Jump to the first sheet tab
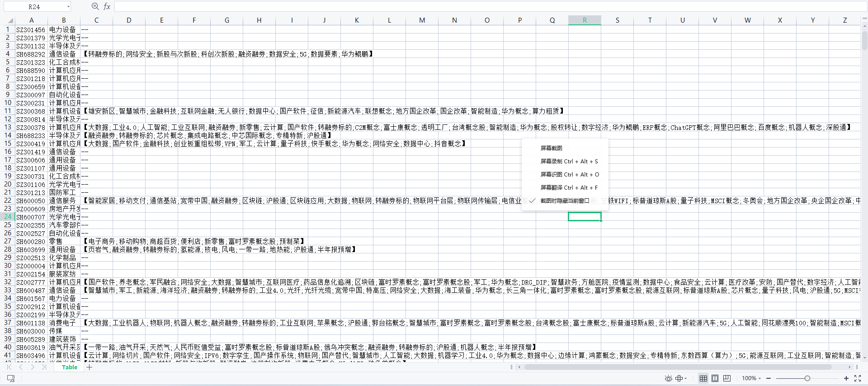Image resolution: width=868 pixels, height=386 pixels. (x=10, y=367)
